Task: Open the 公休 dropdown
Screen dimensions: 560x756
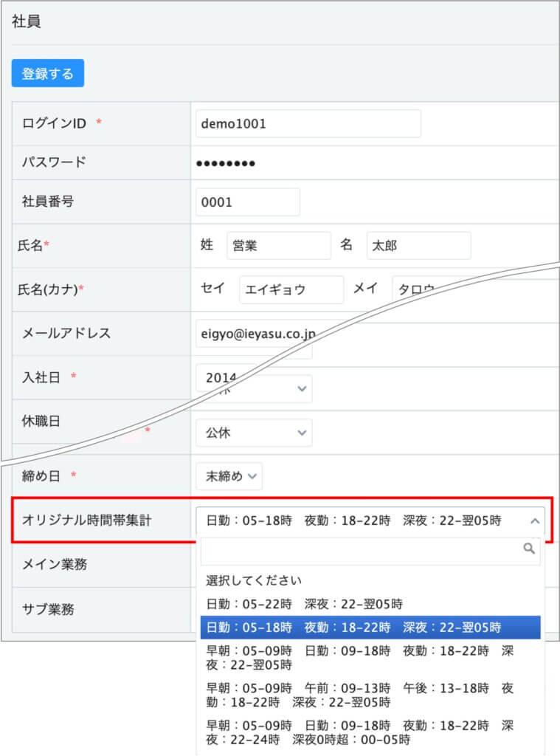Action: pos(253,433)
